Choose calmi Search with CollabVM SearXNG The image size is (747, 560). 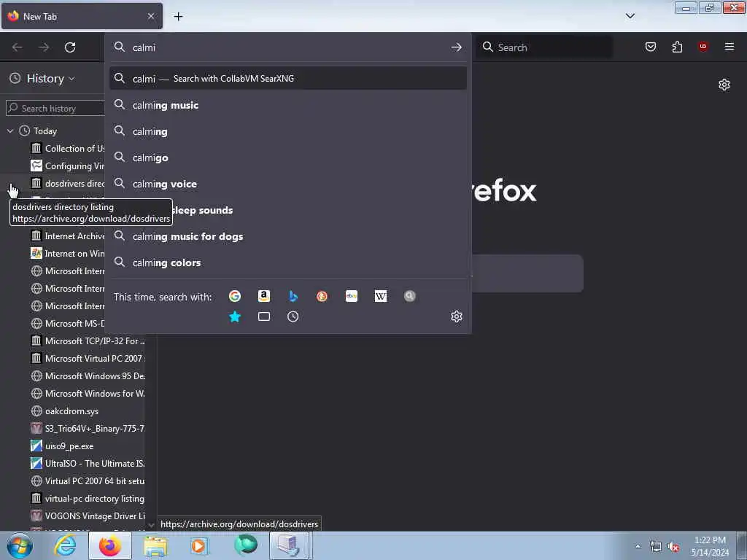(287, 79)
